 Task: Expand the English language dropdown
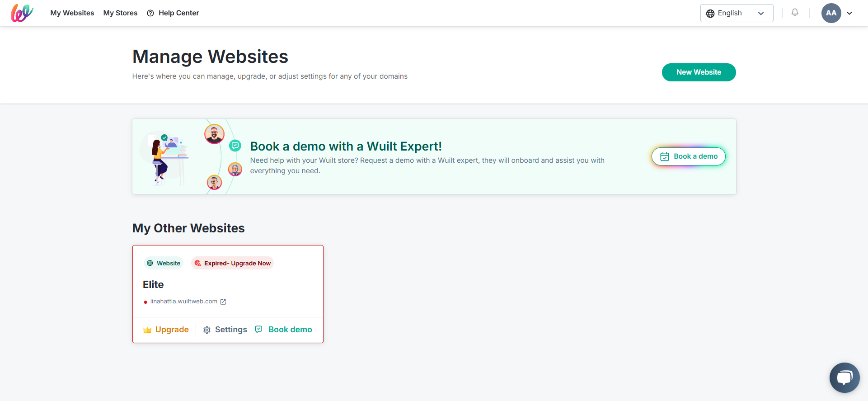click(737, 13)
